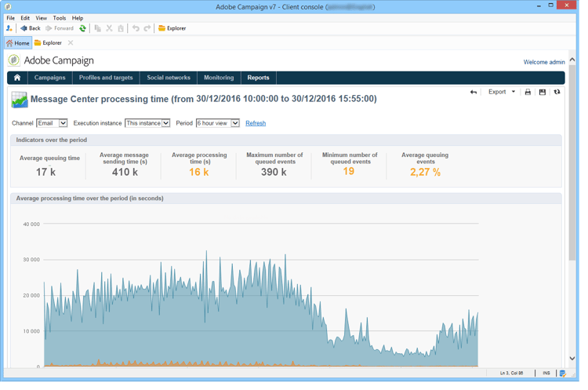This screenshot has height=390, width=588.
Task: Click the Maximum queued events value 390 k
Action: pos(274,173)
